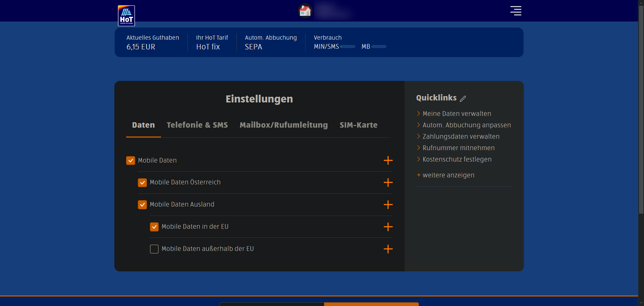Click the HoT logo icon
This screenshot has width=644, height=306.
[x=126, y=16]
